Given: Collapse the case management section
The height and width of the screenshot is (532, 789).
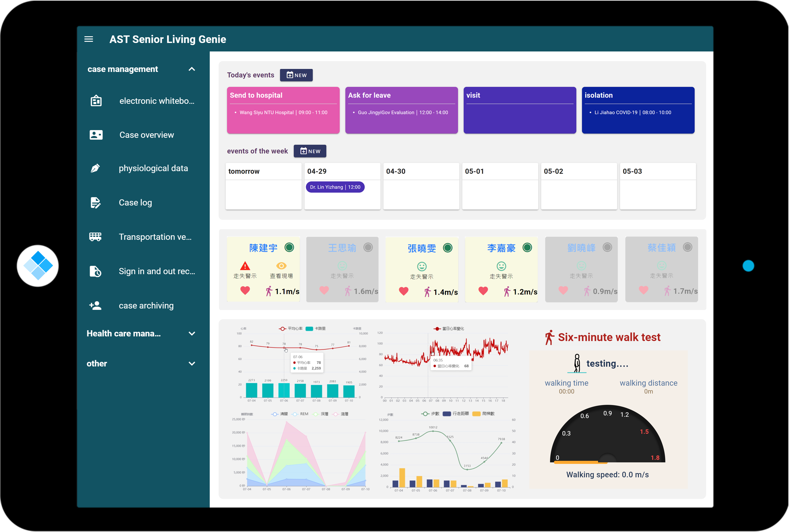Looking at the screenshot, I should 192,69.
